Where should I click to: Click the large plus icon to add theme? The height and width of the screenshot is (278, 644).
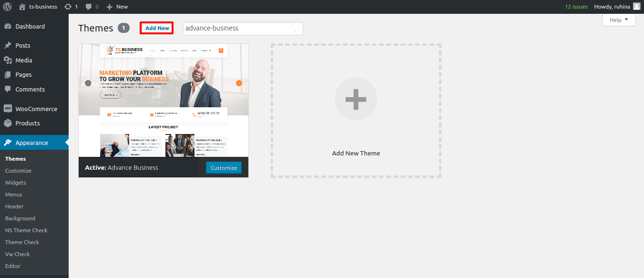tap(356, 99)
